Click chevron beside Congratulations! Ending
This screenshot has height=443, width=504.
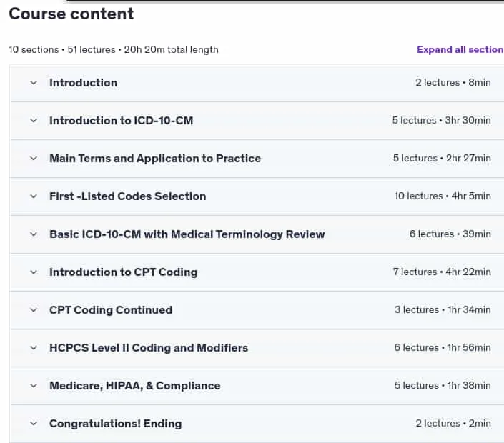point(34,424)
